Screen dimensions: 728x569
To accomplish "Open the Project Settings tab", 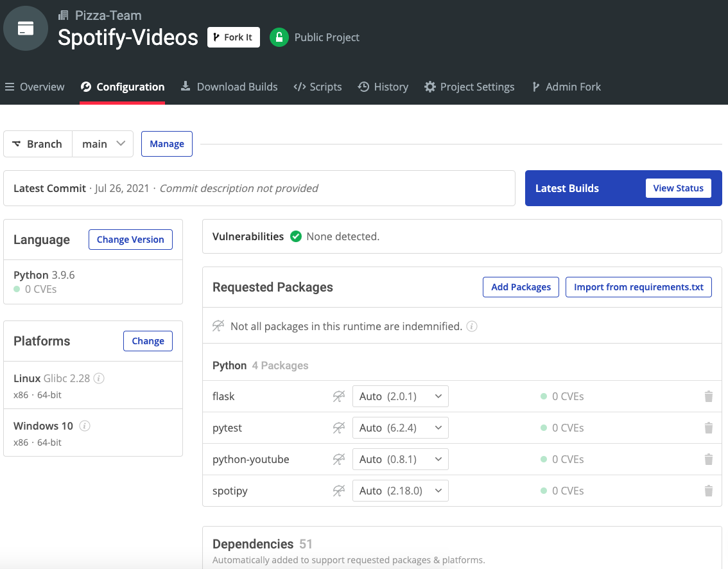I will tap(469, 87).
